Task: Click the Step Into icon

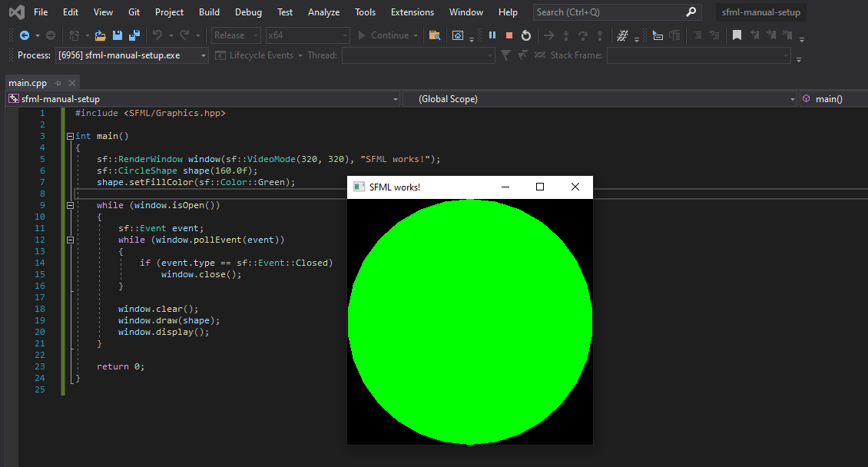Action: pyautogui.click(x=566, y=35)
